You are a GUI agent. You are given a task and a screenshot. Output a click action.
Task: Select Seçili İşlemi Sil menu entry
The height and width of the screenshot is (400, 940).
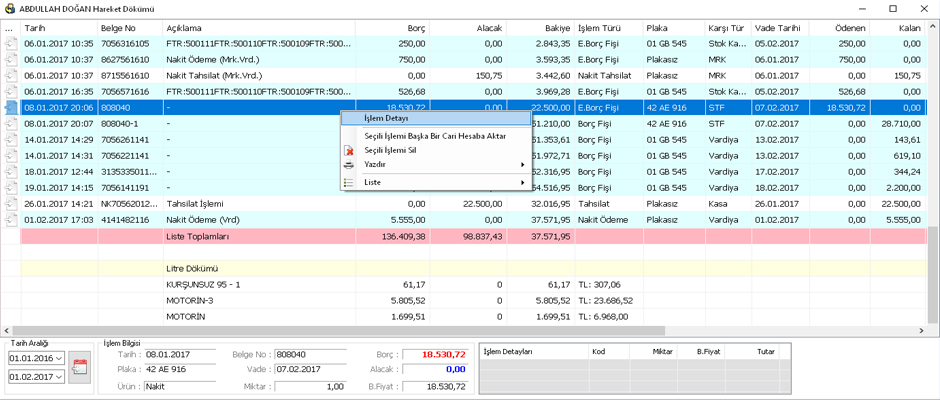[435, 150]
